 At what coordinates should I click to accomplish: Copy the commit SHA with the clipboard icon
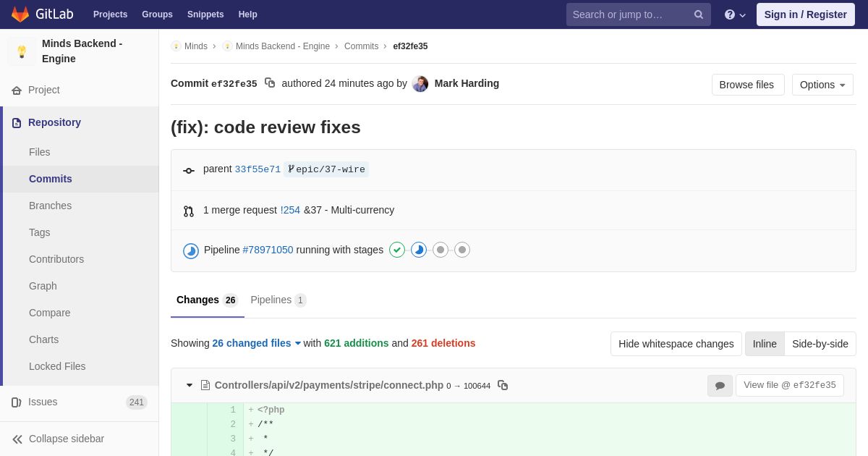click(x=270, y=83)
